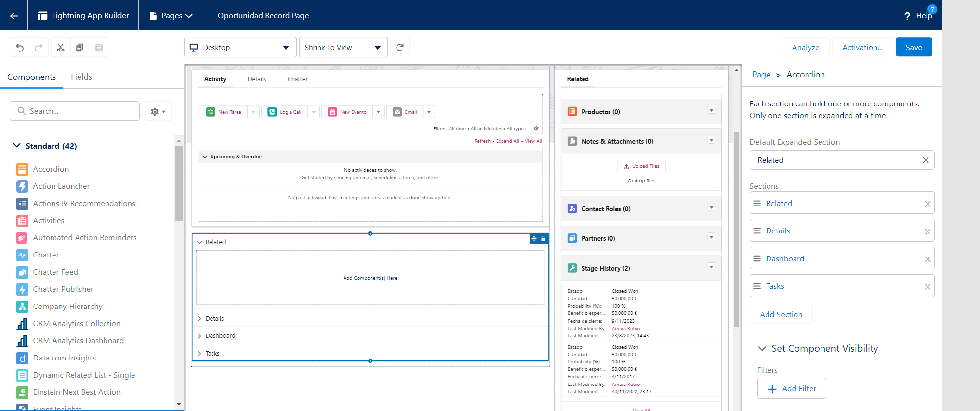Select the Related tab in right column
The width and height of the screenshot is (980, 411).
click(x=578, y=79)
